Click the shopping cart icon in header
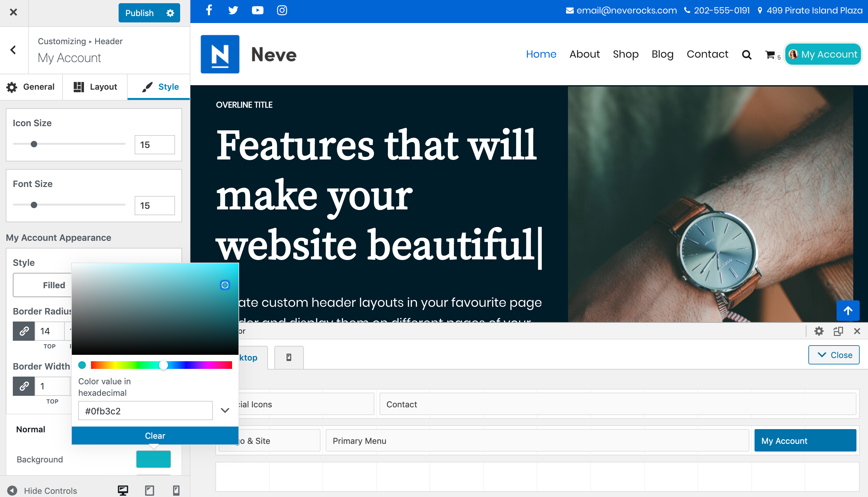 pyautogui.click(x=770, y=55)
